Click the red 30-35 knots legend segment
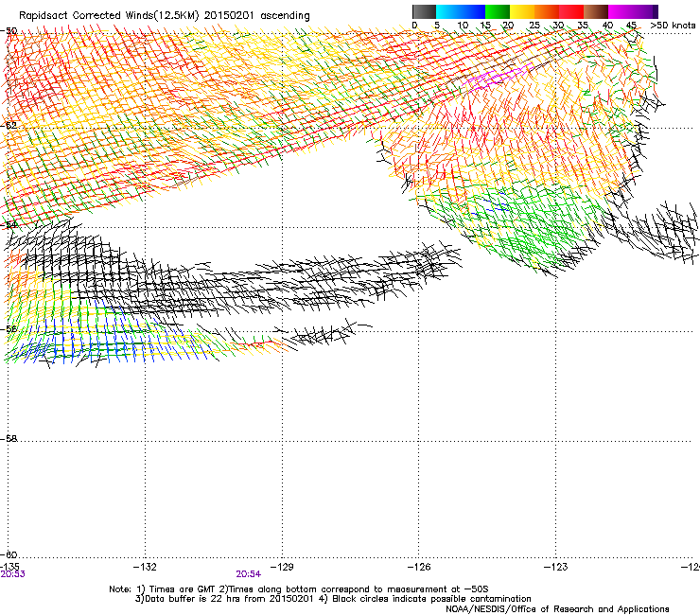Screen dimensions: 700x615 click(x=571, y=11)
